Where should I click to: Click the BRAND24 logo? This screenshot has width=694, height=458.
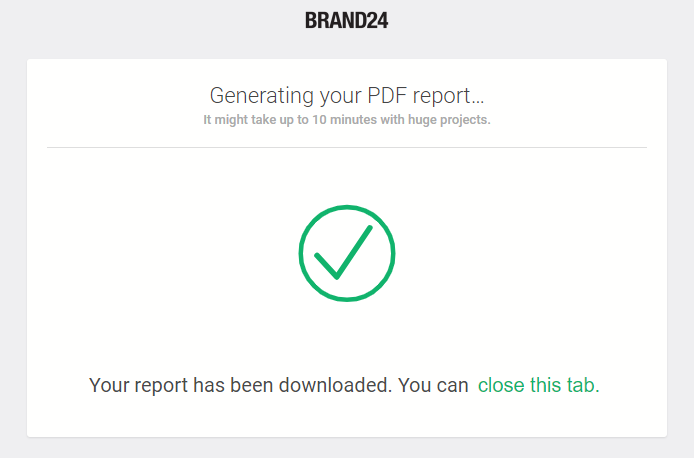coord(346,21)
